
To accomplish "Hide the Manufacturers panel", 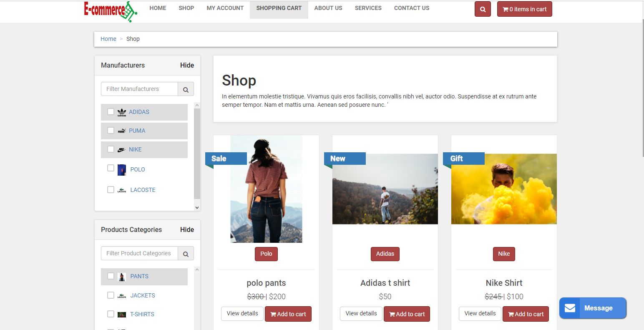I will click(x=187, y=65).
